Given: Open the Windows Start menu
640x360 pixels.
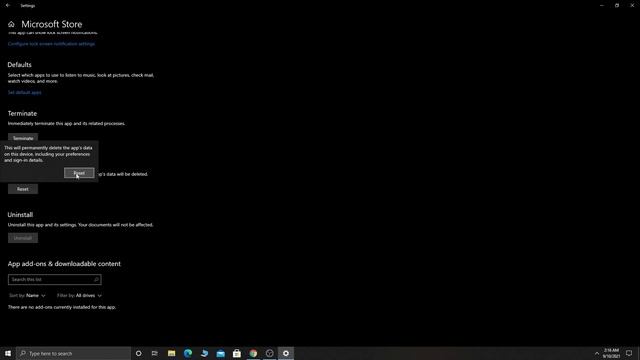Looking at the screenshot, I should 8,353.
